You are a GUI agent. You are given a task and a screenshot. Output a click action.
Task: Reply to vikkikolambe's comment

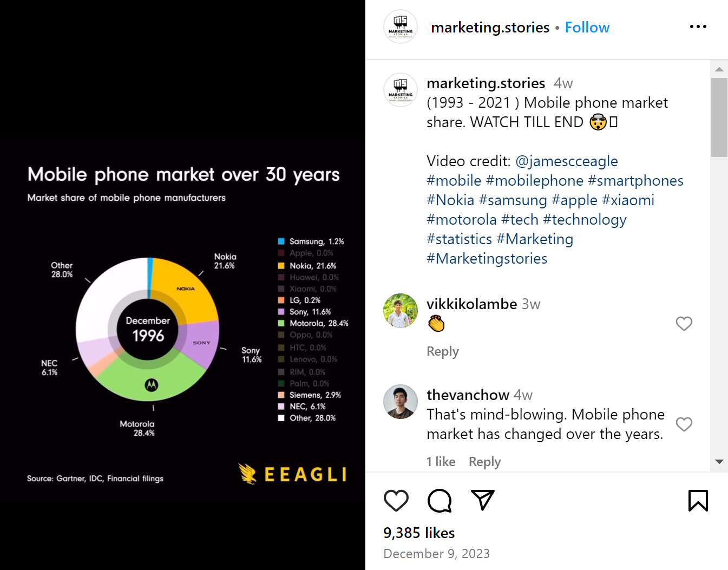pyautogui.click(x=442, y=351)
